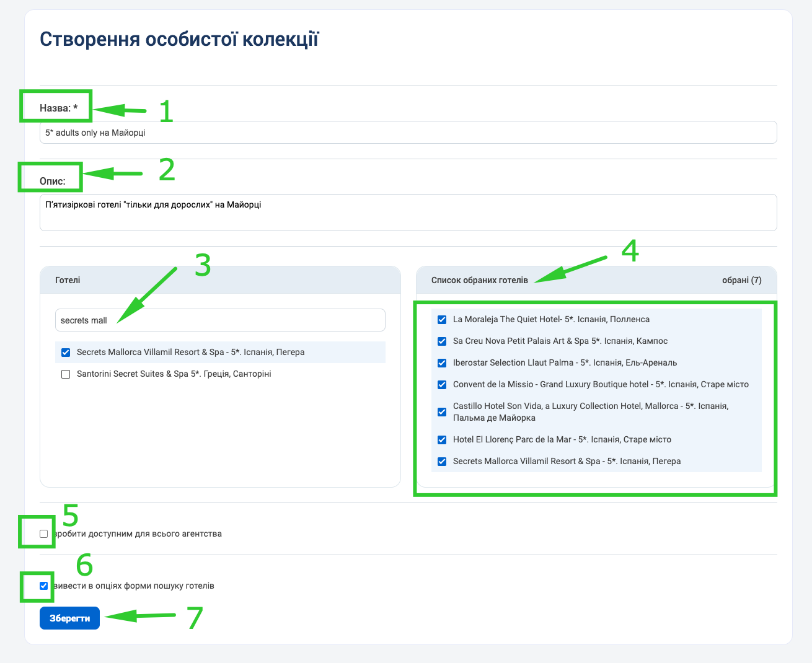The width and height of the screenshot is (812, 663).
Task: Click the collection name input field
Action: click(408, 133)
